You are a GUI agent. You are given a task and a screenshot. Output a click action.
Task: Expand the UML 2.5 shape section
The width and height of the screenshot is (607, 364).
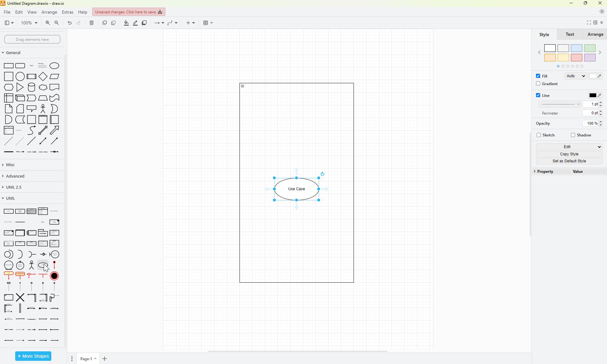(14, 187)
